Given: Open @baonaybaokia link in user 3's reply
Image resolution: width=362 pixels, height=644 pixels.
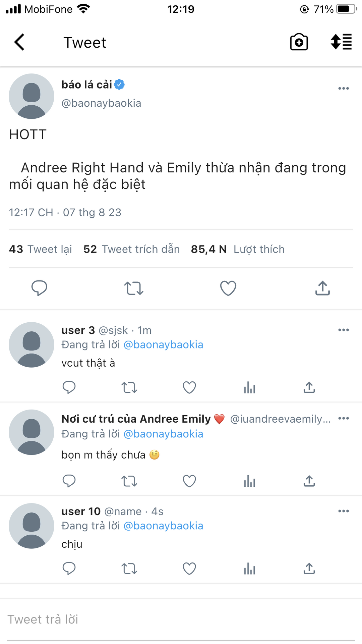Looking at the screenshot, I should 163,345.
